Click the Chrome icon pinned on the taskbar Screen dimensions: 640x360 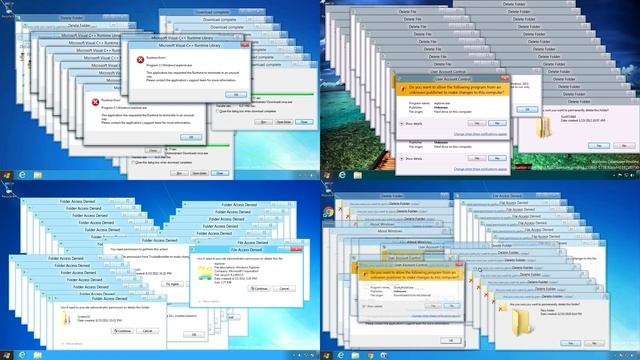[371, 356]
